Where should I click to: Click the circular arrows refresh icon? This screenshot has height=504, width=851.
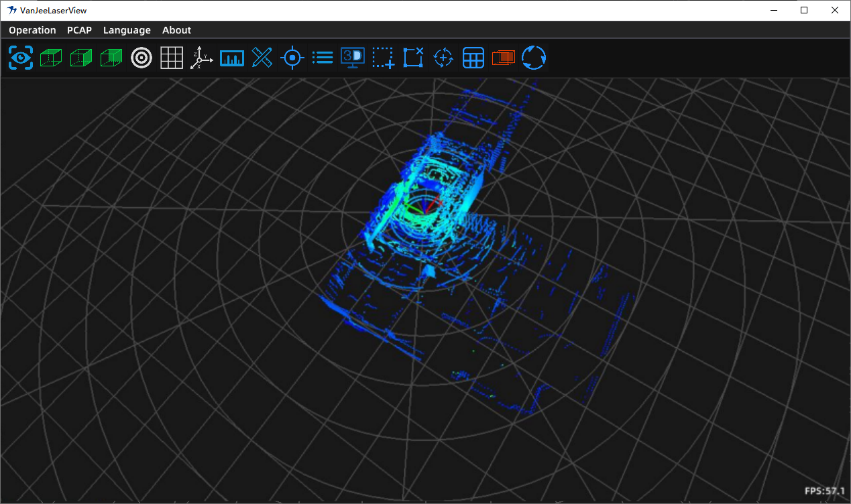tap(534, 58)
